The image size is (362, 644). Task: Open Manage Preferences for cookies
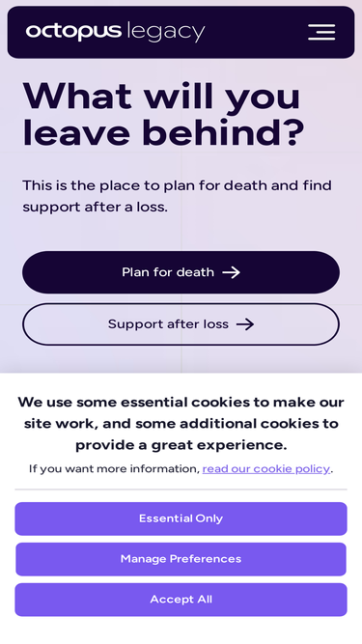tap(181, 559)
